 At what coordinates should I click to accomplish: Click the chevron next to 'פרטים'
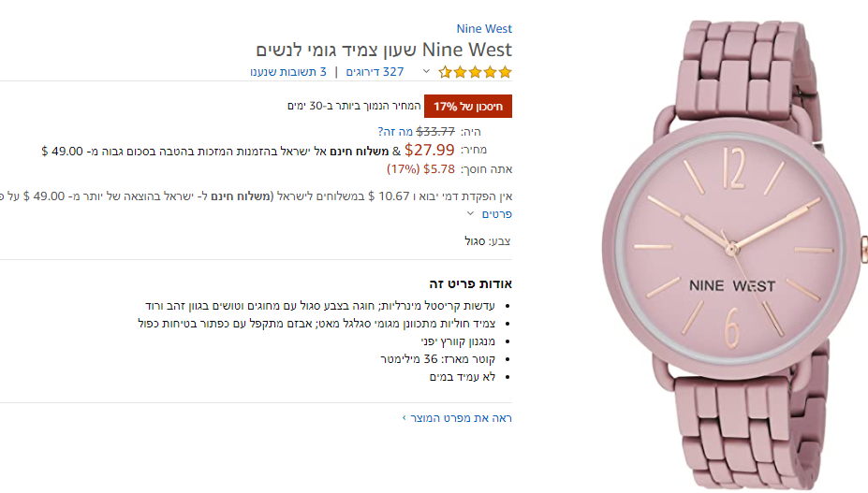pos(471,214)
